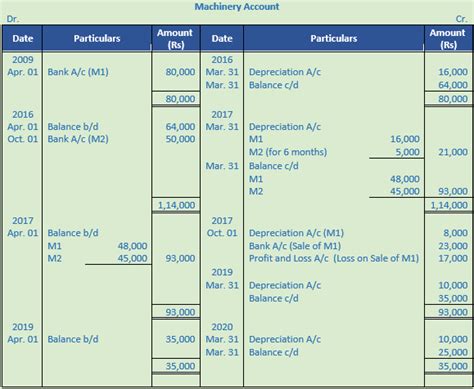The width and height of the screenshot is (474, 389).
Task: Click the "21,000" total depreciation amount
Action: tap(453, 152)
